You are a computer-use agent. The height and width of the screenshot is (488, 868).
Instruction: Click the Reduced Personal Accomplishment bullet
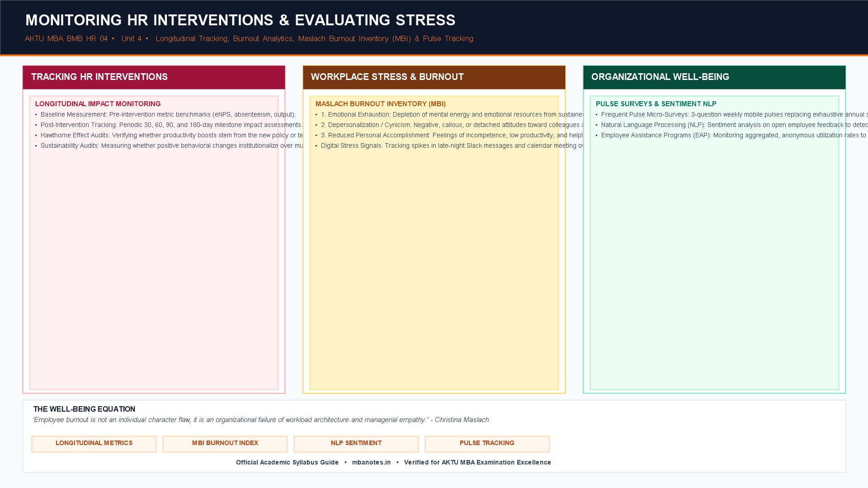pyautogui.click(x=449, y=136)
